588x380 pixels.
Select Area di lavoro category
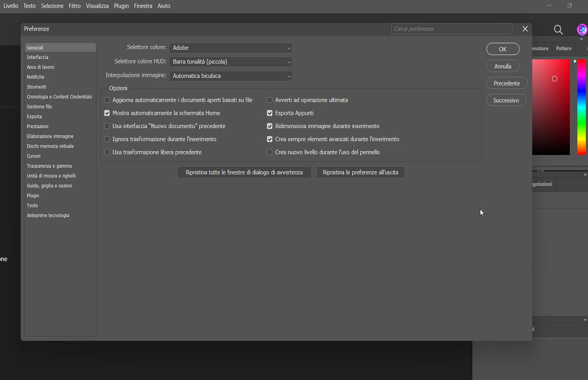tap(60, 67)
